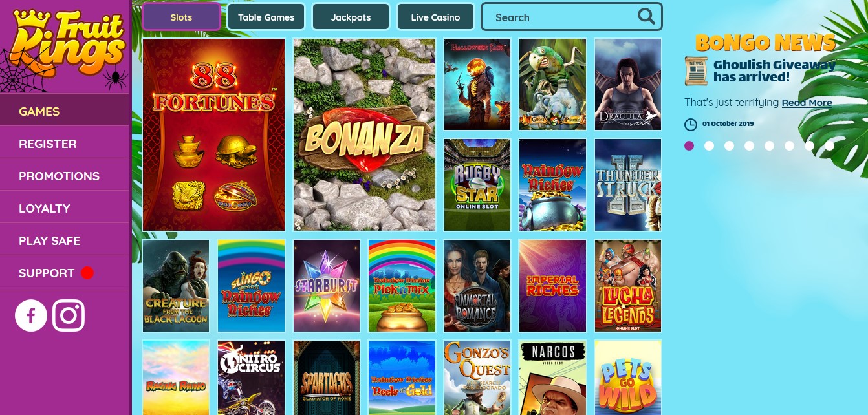Launch the Starburst game thumbnail
Screen dimensions: 868x415
coord(327,286)
